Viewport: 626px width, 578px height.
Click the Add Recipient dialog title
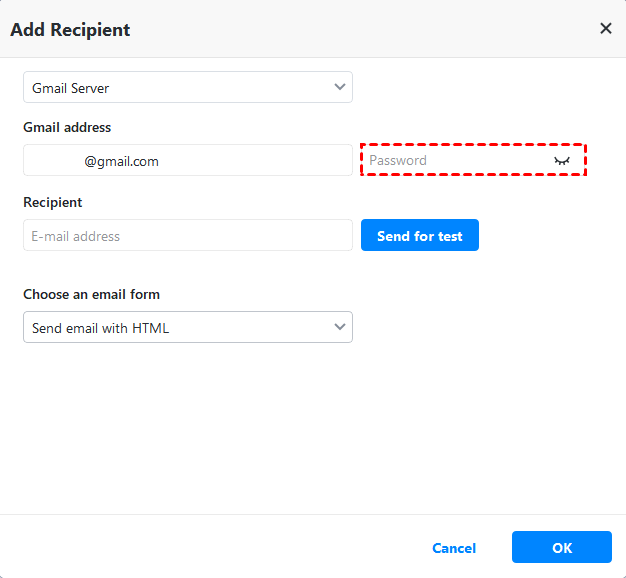coord(70,29)
